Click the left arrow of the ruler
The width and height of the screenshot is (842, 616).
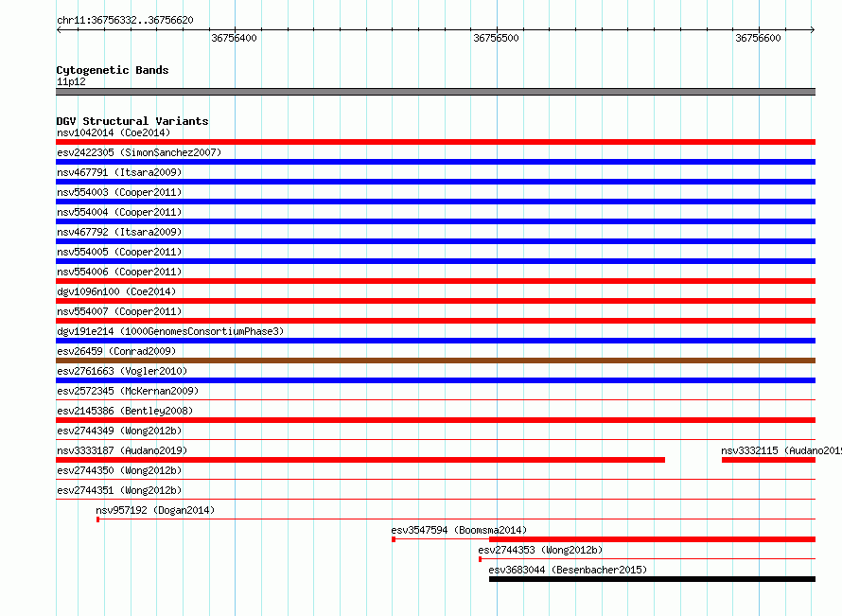coord(59,30)
